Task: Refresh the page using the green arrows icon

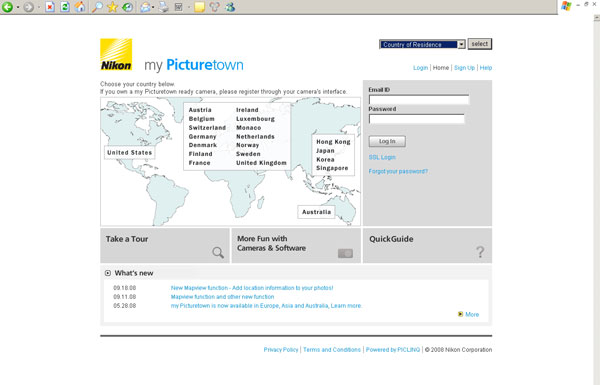Action: (65, 7)
